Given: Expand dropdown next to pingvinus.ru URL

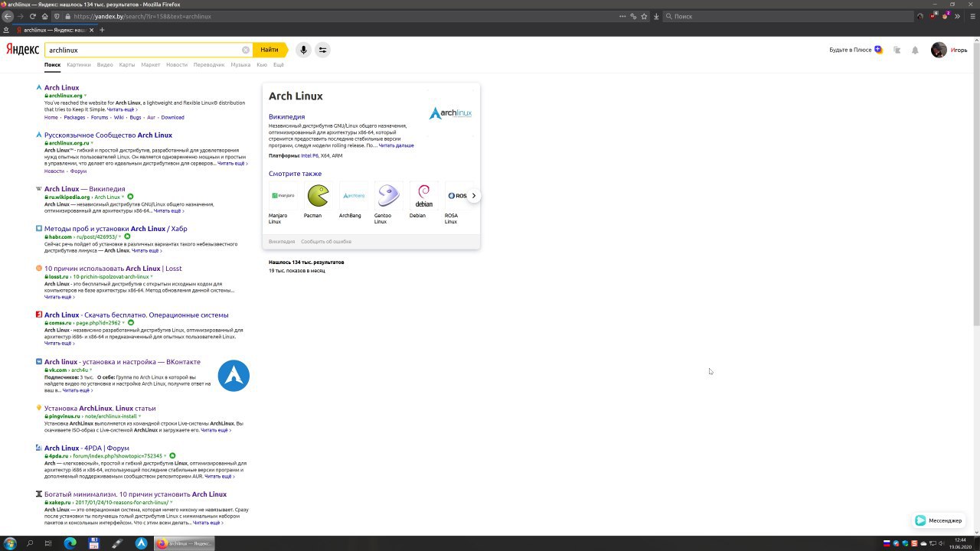Looking at the screenshot, I should click(x=139, y=416).
